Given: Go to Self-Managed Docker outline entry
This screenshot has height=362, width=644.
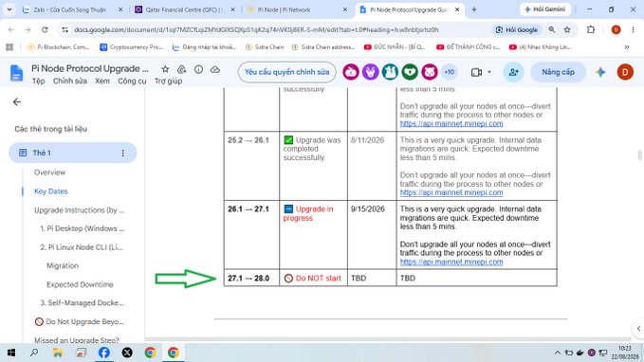Looking at the screenshot, I should coord(82,303).
